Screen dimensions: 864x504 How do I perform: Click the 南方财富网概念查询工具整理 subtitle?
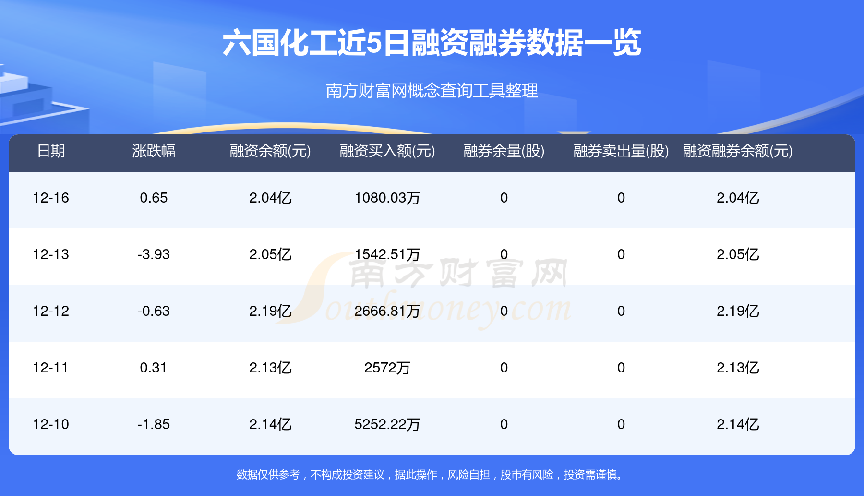(432, 91)
